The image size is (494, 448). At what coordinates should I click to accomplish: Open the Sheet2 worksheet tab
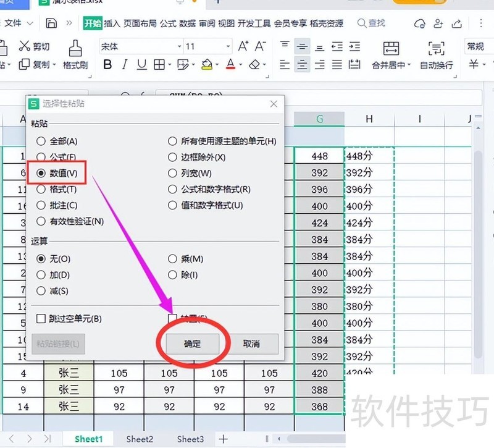[140, 439]
